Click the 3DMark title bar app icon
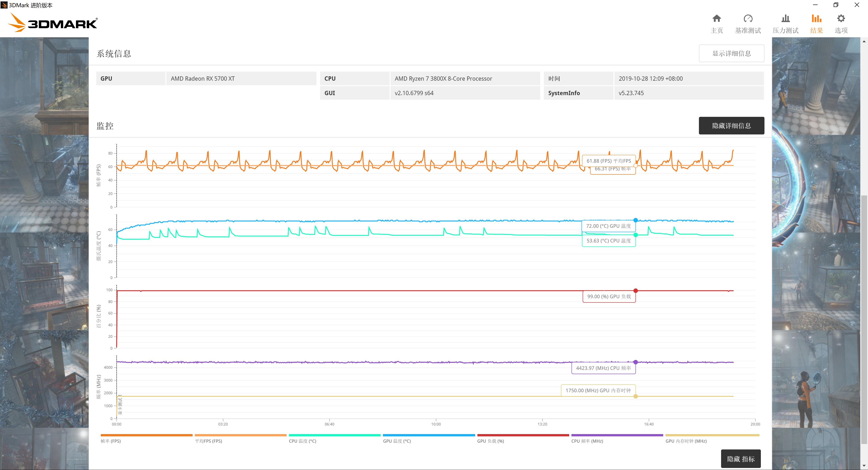The height and width of the screenshot is (470, 868). [x=4, y=5]
